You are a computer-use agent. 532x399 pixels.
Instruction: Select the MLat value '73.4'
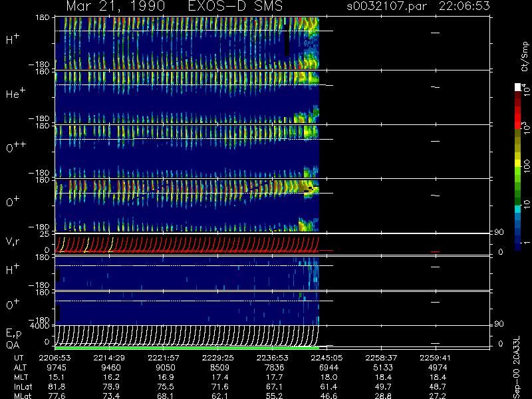(111, 396)
